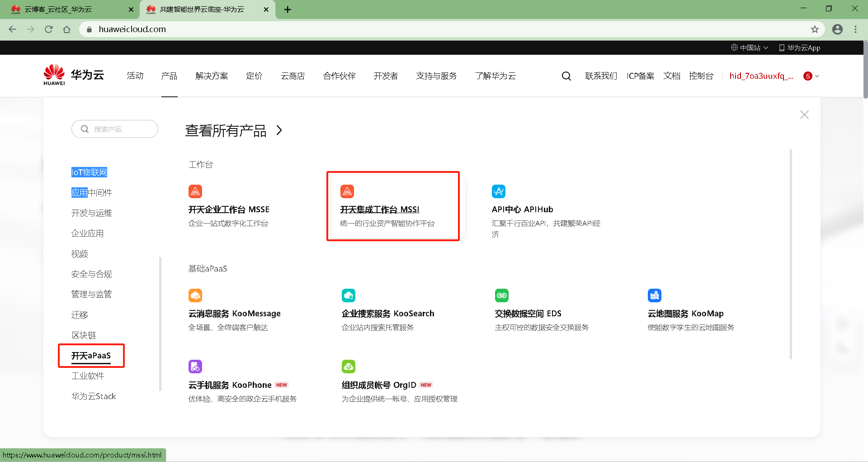Select 视频 category
Viewport: 868px width, 462px height.
(80, 254)
